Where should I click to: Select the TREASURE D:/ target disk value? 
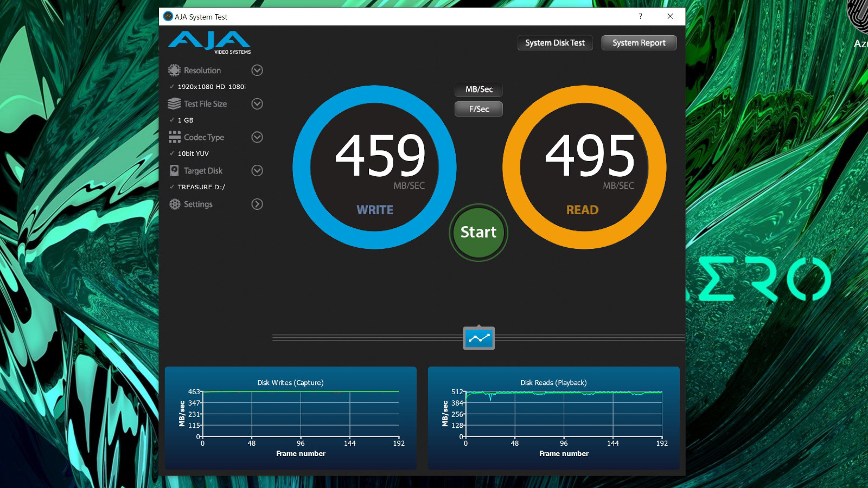point(201,187)
